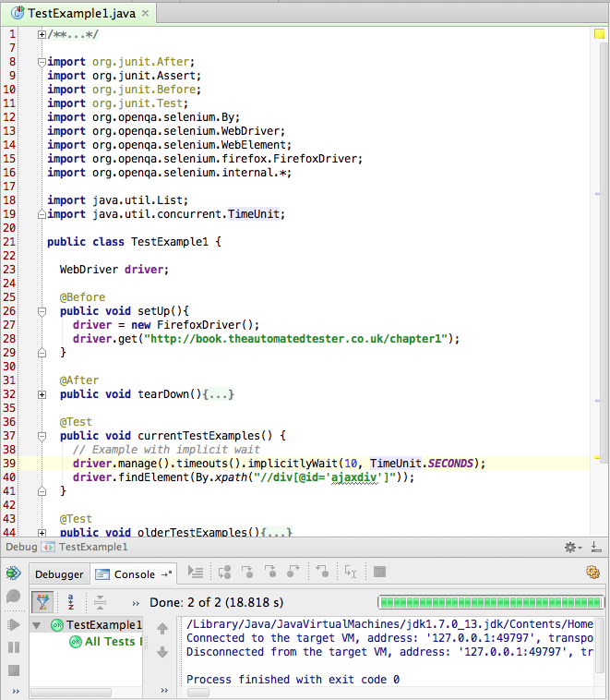
Task: Click the next stack trace down arrow
Action: tap(162, 652)
